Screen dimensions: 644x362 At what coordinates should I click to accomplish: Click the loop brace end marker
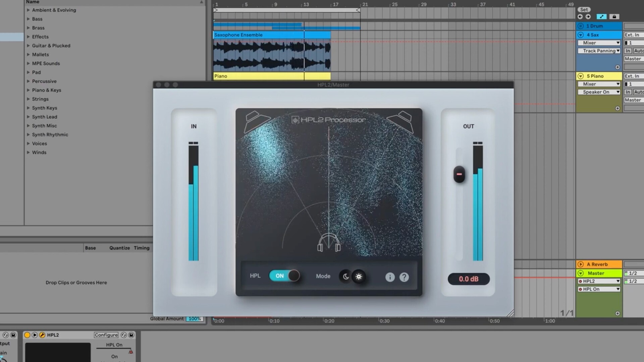point(358,10)
